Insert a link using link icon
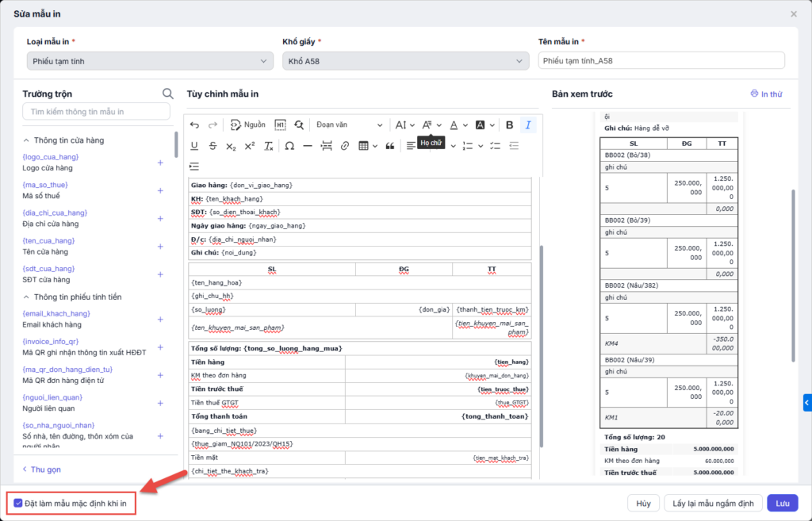 [x=345, y=146]
